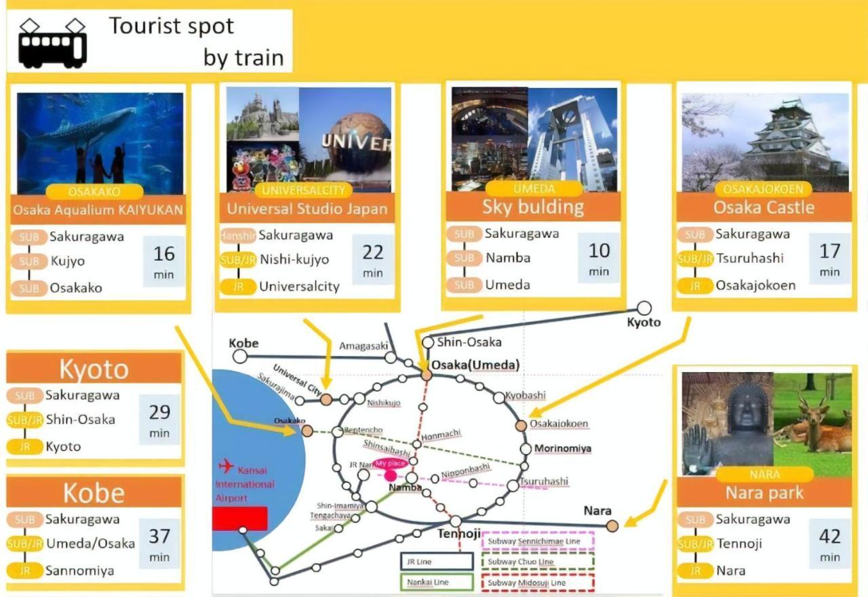Select the orange Kyoto card heading
Viewport: 868px width, 597px height.
(x=94, y=369)
